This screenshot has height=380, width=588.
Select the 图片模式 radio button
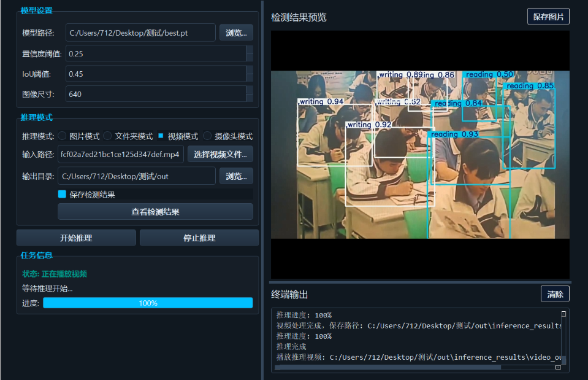[63, 136]
